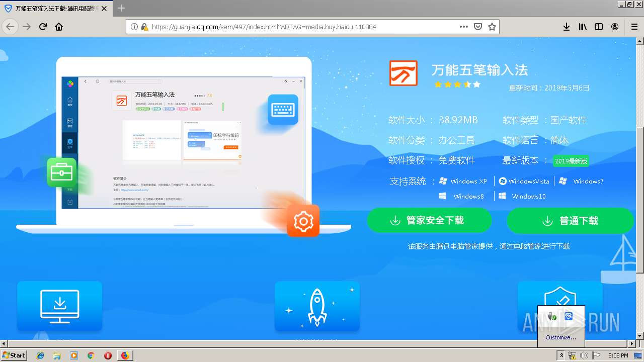Click the green toolbox icon
This screenshot has width=644, height=362.
click(x=62, y=172)
